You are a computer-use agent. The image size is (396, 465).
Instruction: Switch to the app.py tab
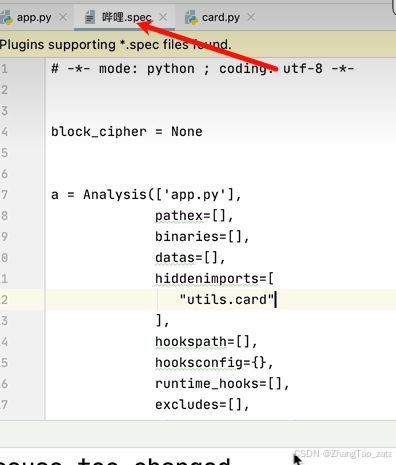(x=34, y=17)
